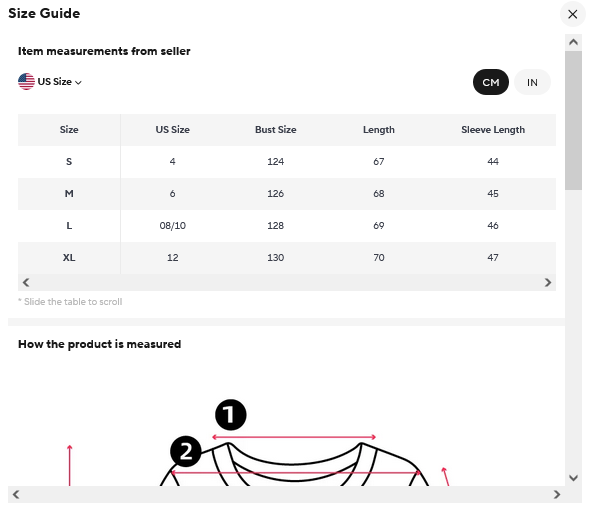Viewport: 595px width, 510px height.
Task: Click the measurement marker number 1
Action: point(231,414)
